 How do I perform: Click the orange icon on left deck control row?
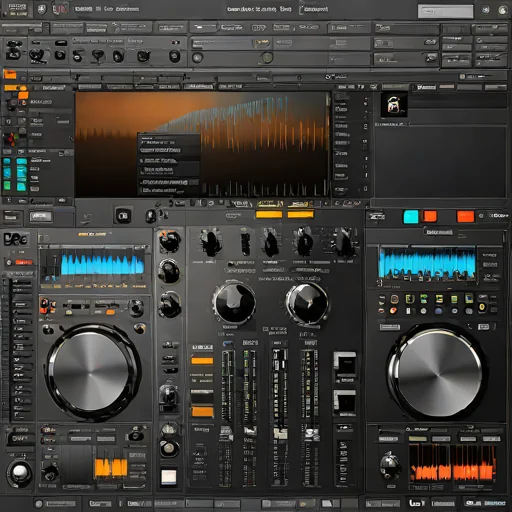[x=110, y=313]
